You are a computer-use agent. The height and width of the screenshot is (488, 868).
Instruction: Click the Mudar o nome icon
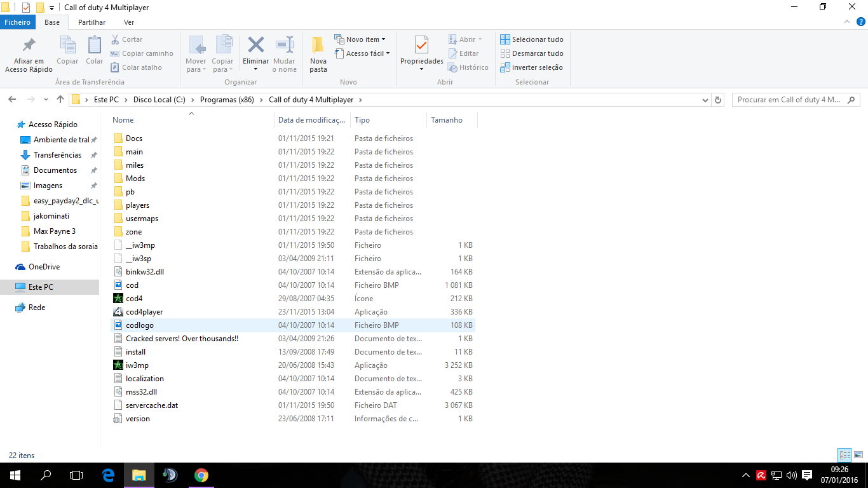coord(285,44)
